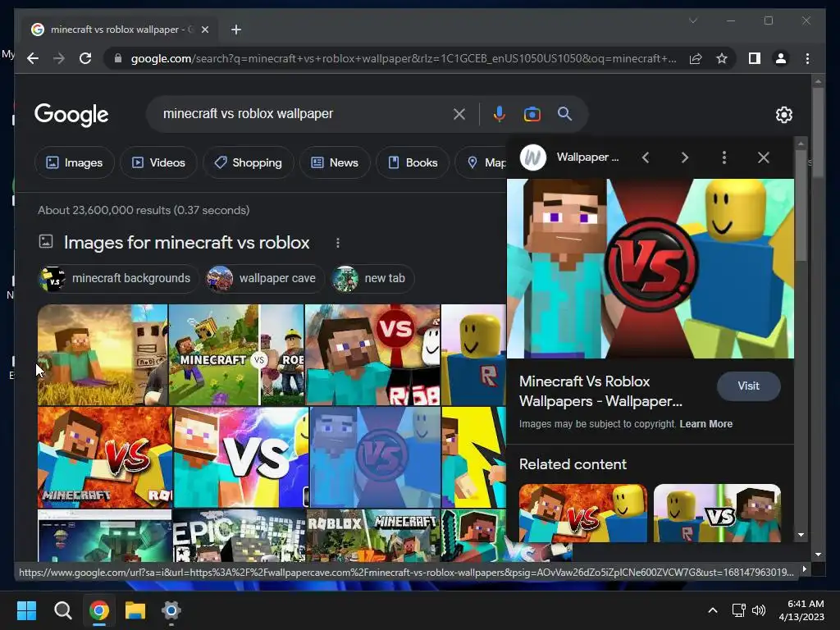Open the Wallpaper Cave site logo
The image size is (840, 630).
coord(533,157)
